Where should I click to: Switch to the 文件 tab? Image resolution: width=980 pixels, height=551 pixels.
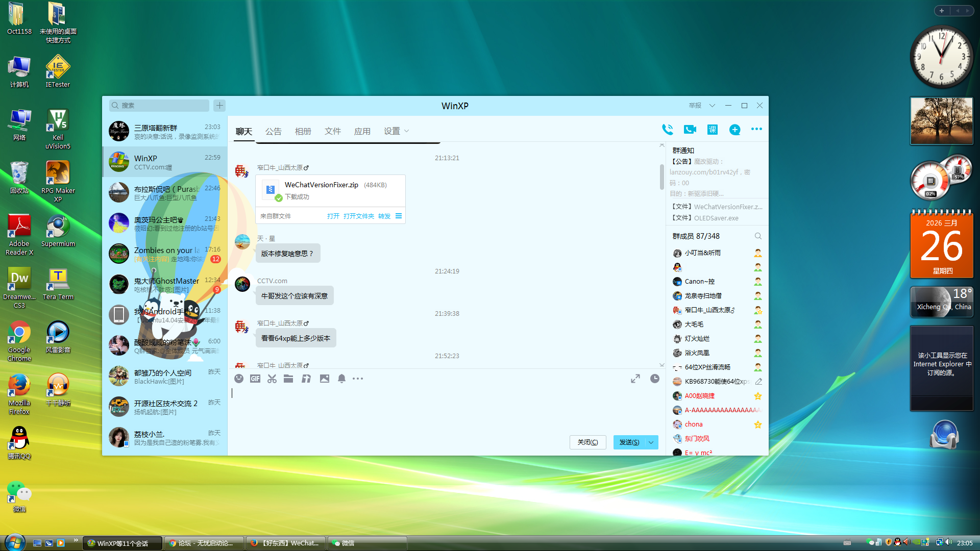pos(332,131)
